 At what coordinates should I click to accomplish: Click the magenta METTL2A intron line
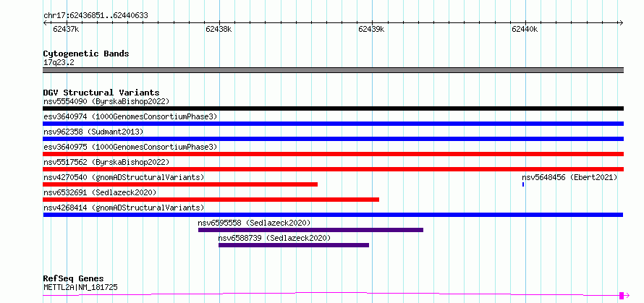pyautogui.click(x=331, y=294)
